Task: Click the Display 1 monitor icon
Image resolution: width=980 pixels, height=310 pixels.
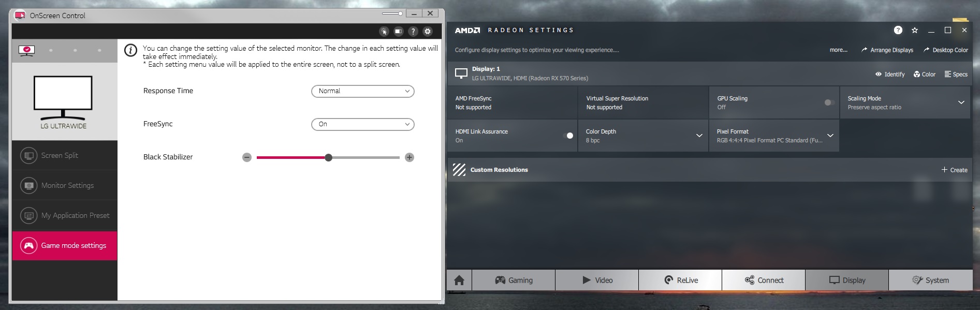Action: (461, 73)
